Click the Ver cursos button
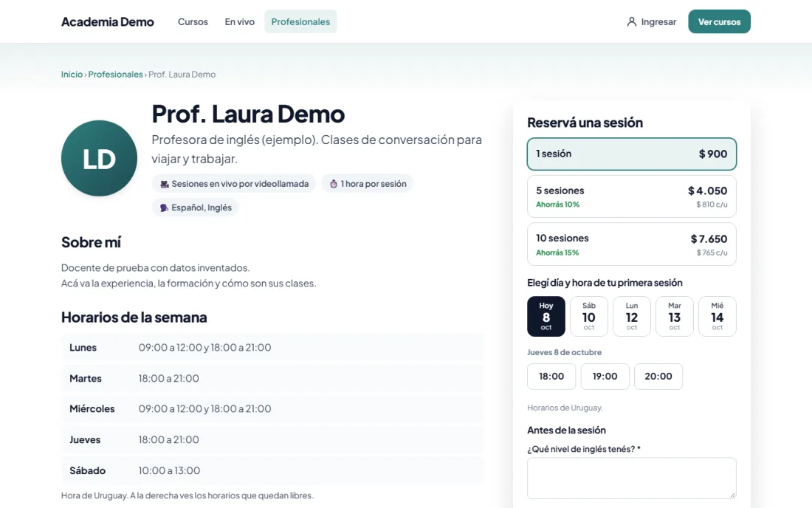This screenshot has width=812, height=508. (719, 21)
